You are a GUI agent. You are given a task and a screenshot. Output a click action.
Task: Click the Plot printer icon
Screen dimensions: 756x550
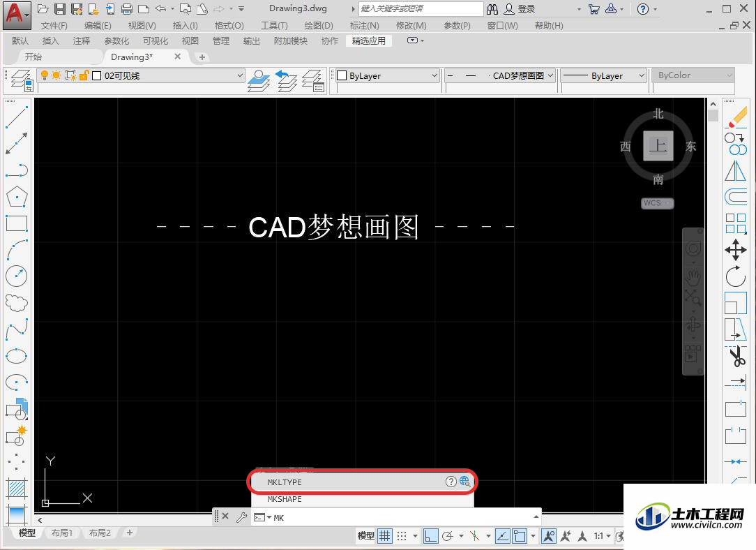(127, 8)
